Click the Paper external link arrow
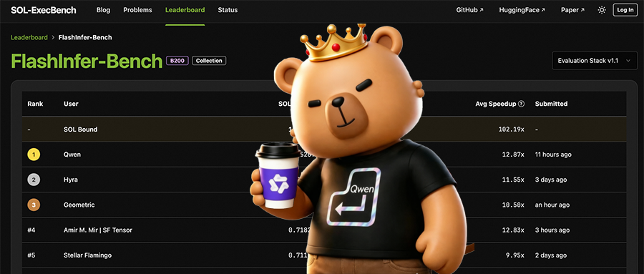 tap(582, 10)
